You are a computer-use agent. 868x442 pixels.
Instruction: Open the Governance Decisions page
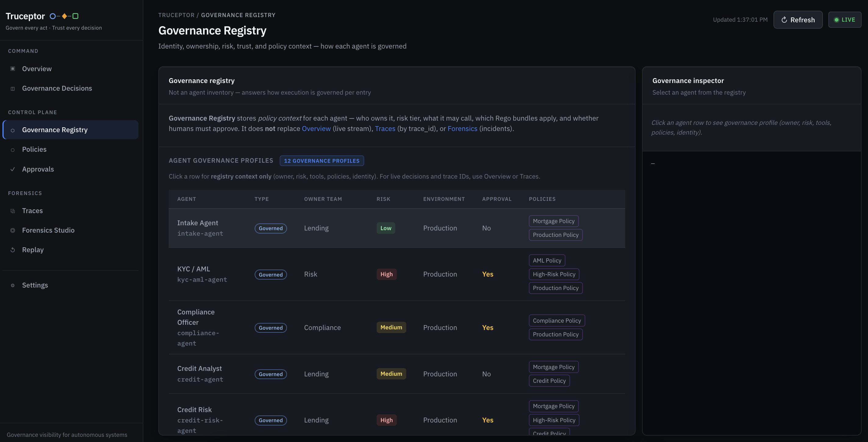pos(70,88)
